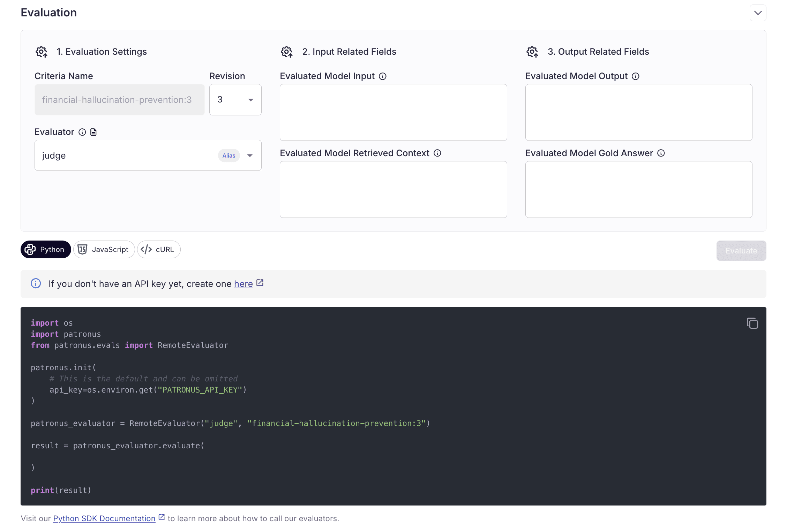The height and width of the screenshot is (532, 787).
Task: Click the info icon beside the API key notice
Action: point(36,283)
